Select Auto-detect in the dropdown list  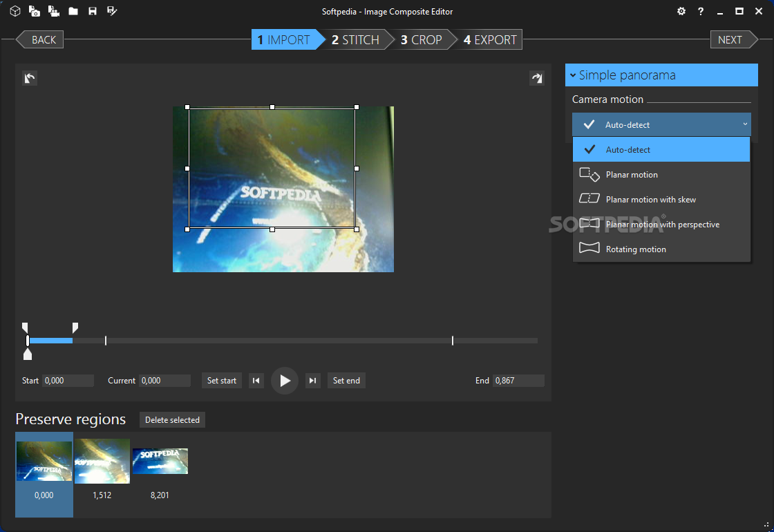tap(661, 149)
